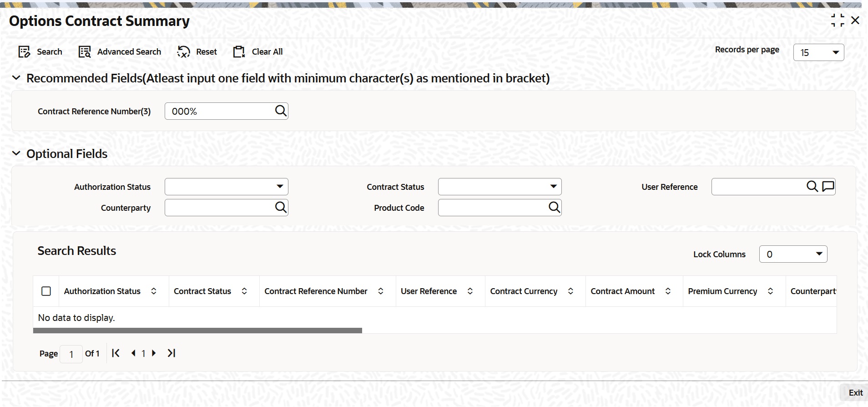Viewport: 868px width, 407px height.
Task: Open Records per page dropdown
Action: [x=818, y=52]
